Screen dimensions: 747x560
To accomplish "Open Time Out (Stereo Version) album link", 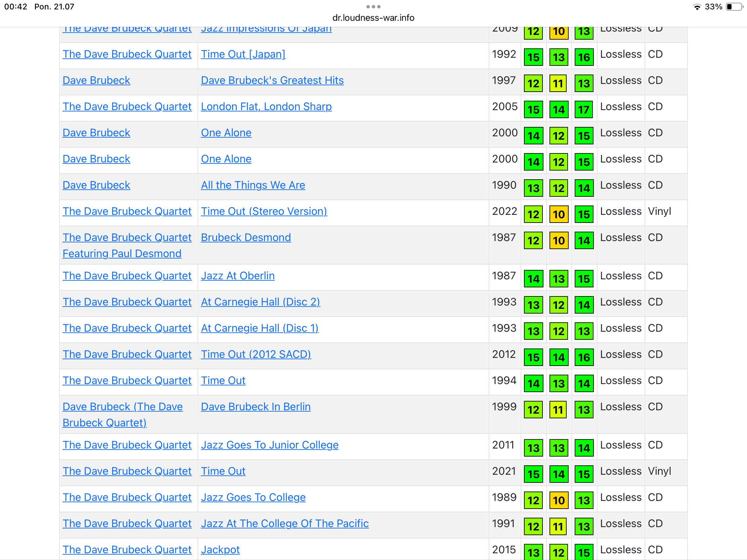I will 264,211.
